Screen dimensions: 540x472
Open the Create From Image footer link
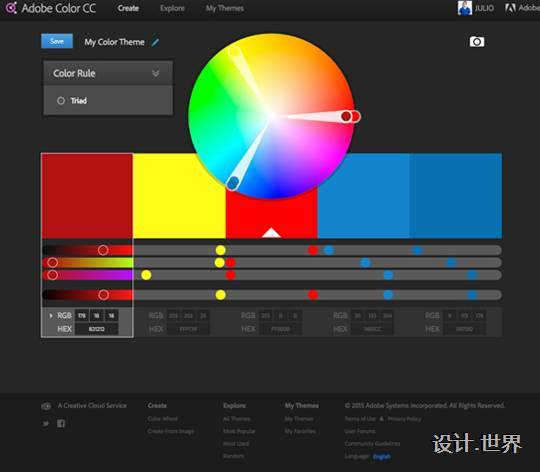click(x=171, y=431)
